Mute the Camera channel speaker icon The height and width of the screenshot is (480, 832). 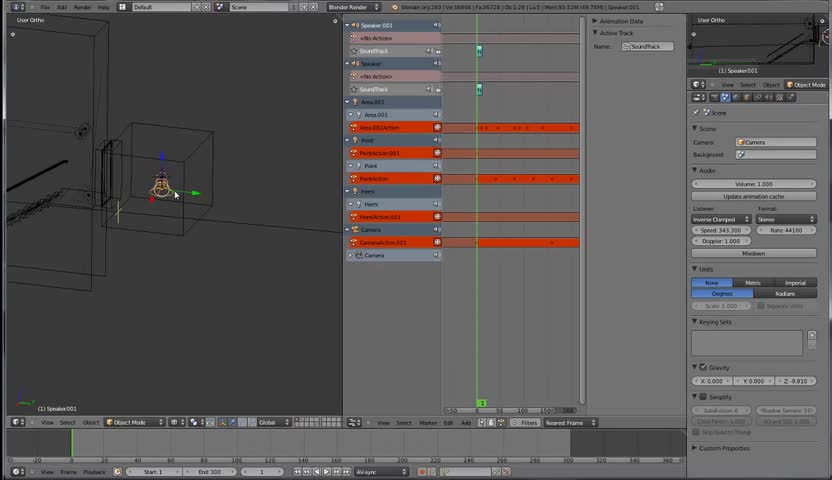tap(436, 230)
